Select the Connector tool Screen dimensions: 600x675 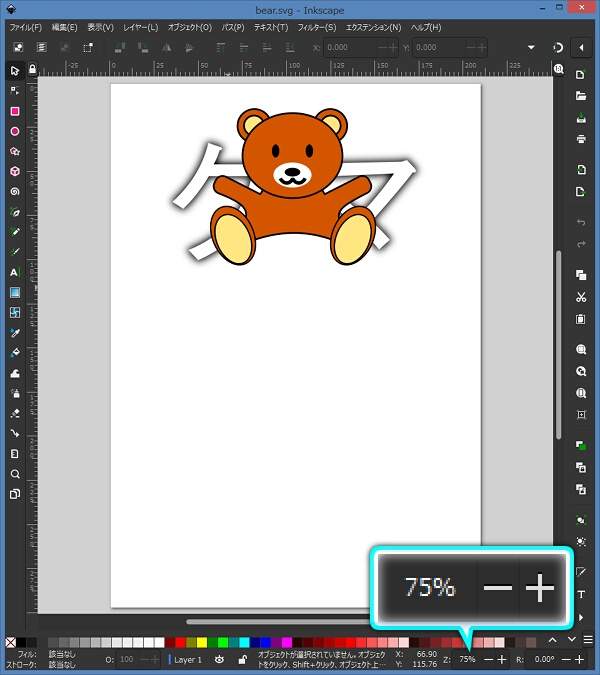15,433
